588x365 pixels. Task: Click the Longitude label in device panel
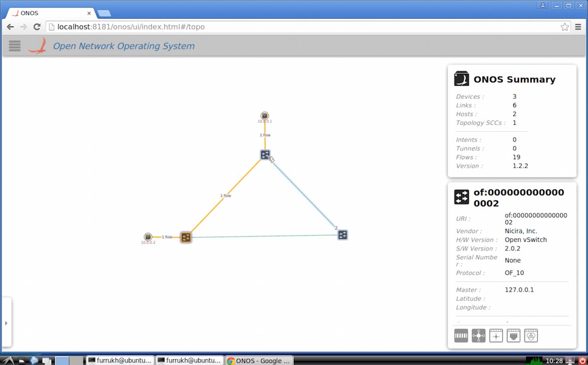click(x=473, y=307)
